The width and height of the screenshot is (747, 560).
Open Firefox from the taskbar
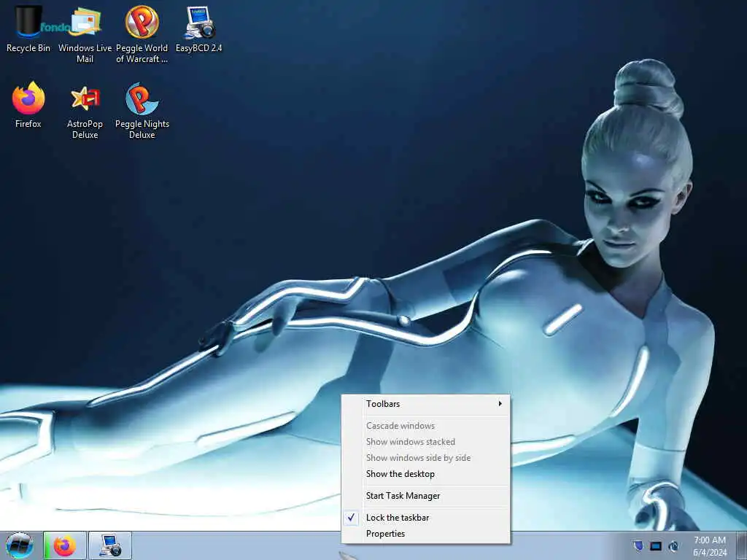coord(65,545)
